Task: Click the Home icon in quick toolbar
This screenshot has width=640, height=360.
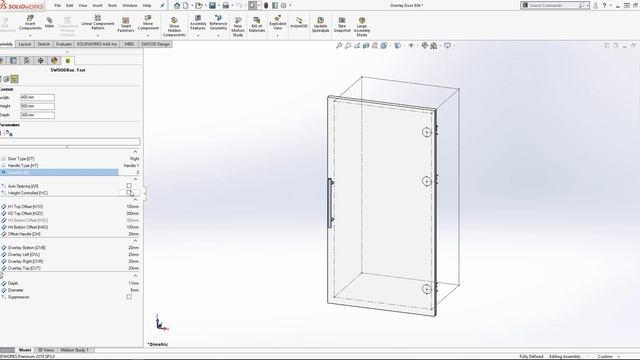Action: click(x=177, y=5)
